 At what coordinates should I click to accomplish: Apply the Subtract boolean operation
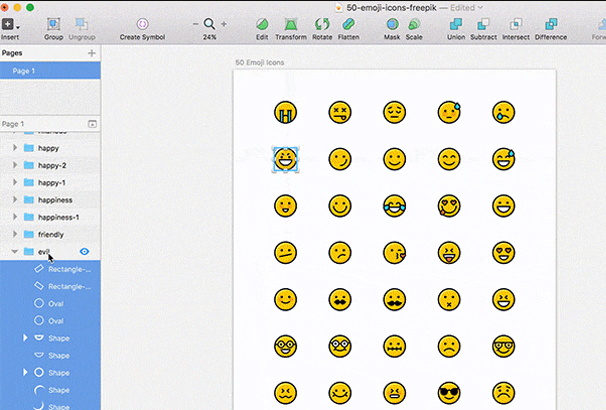(483, 23)
